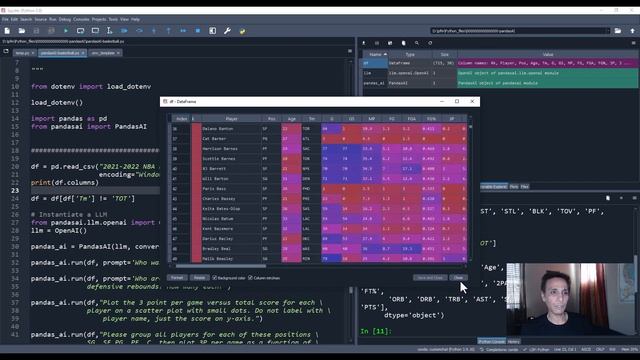Click the DataFrame horizontal scrollbar

(220, 266)
